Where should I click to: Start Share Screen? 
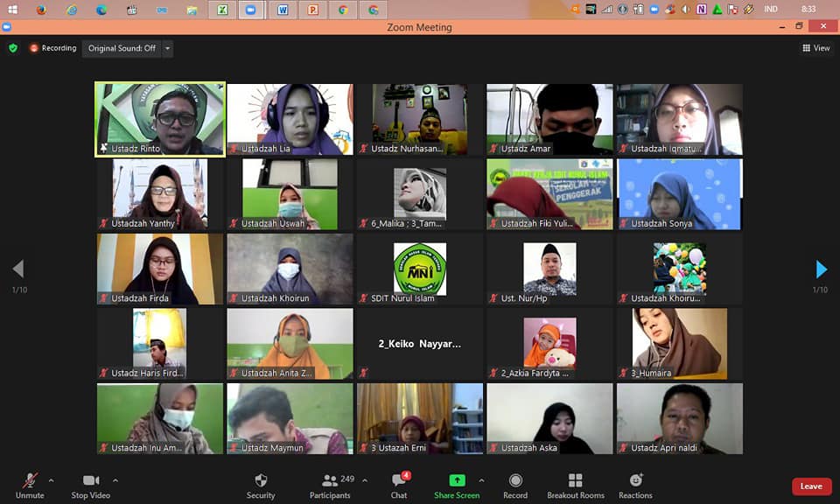click(457, 486)
